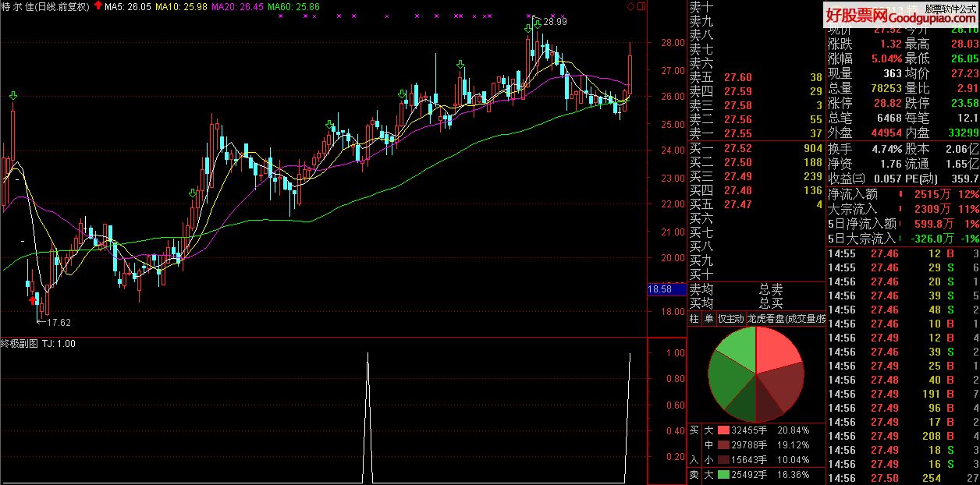
Task: Click the 买四 price 27.48
Action: coord(737,190)
